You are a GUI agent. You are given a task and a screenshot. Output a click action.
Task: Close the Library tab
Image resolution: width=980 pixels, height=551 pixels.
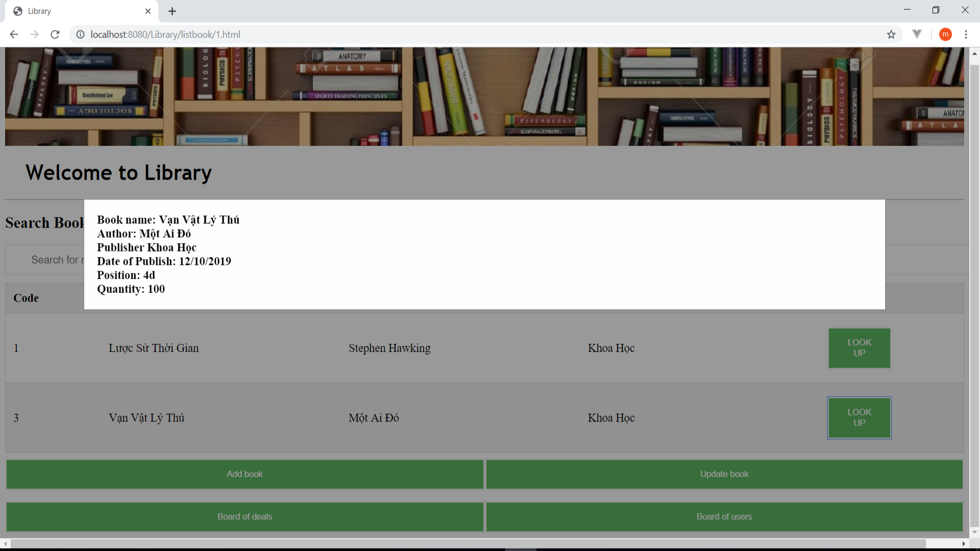(148, 11)
